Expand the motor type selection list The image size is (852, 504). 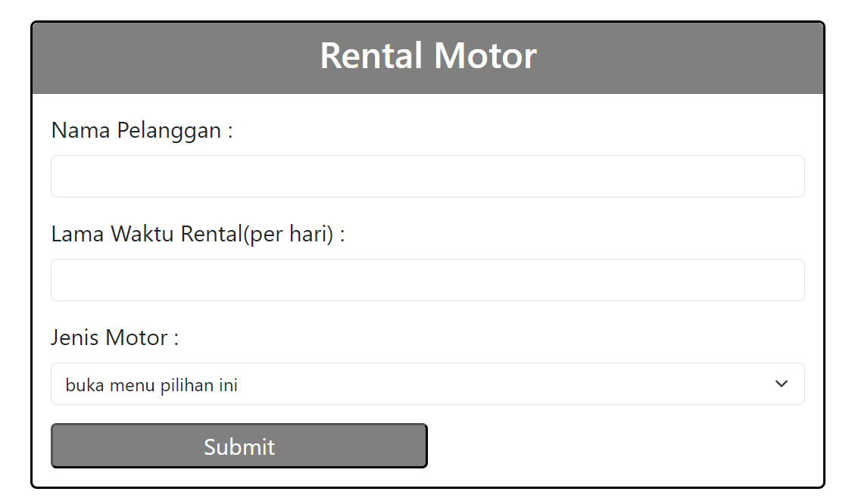[427, 384]
